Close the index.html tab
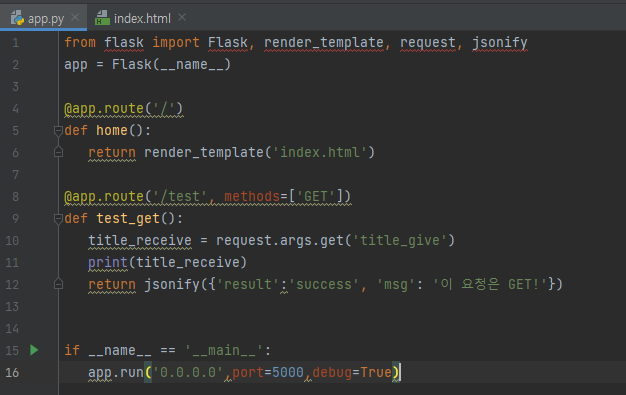The width and height of the screenshot is (626, 395). click(182, 17)
